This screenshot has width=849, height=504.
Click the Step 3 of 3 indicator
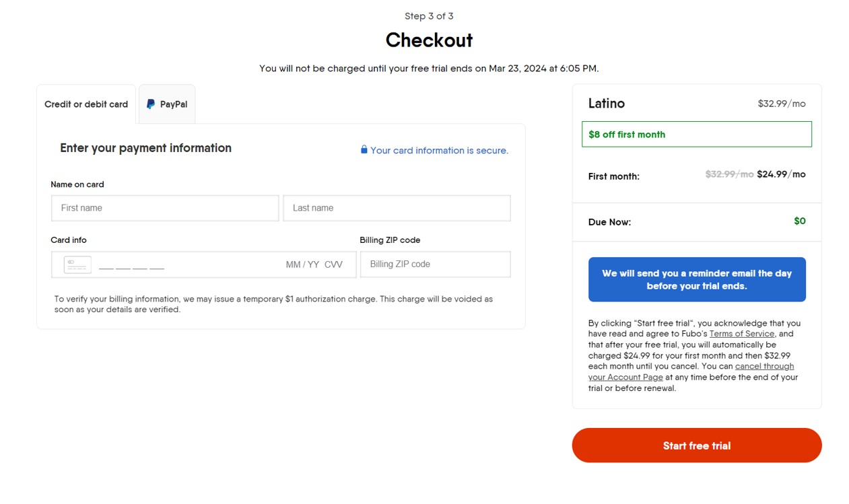coord(429,16)
